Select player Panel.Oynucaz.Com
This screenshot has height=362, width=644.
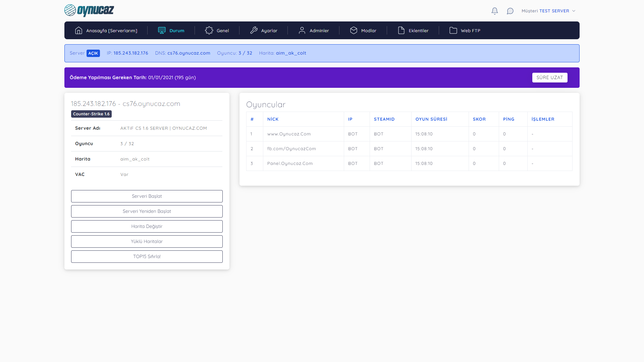(290, 163)
